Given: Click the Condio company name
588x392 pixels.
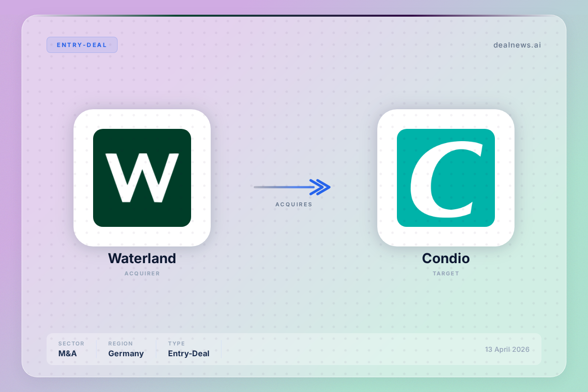Looking at the screenshot, I should pos(446,258).
